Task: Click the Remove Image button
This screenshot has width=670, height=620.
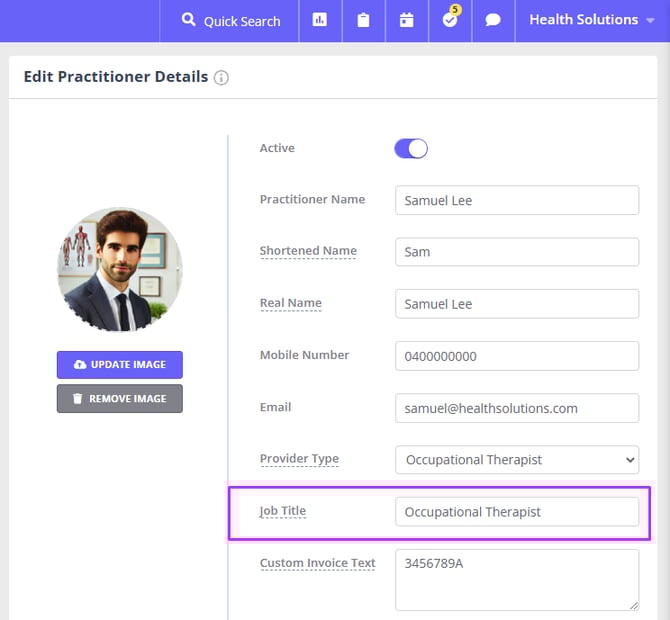Action: point(120,399)
